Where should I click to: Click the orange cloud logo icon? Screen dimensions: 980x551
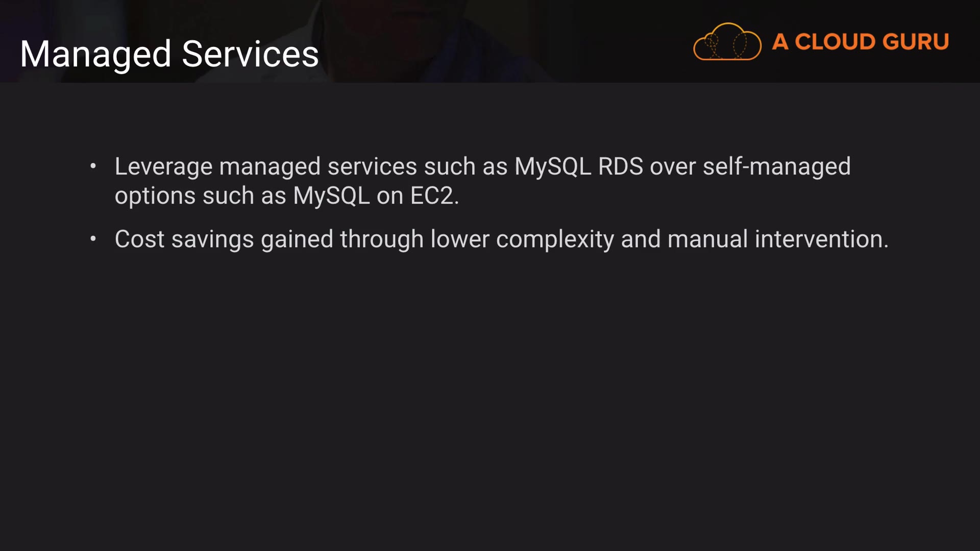tap(727, 42)
